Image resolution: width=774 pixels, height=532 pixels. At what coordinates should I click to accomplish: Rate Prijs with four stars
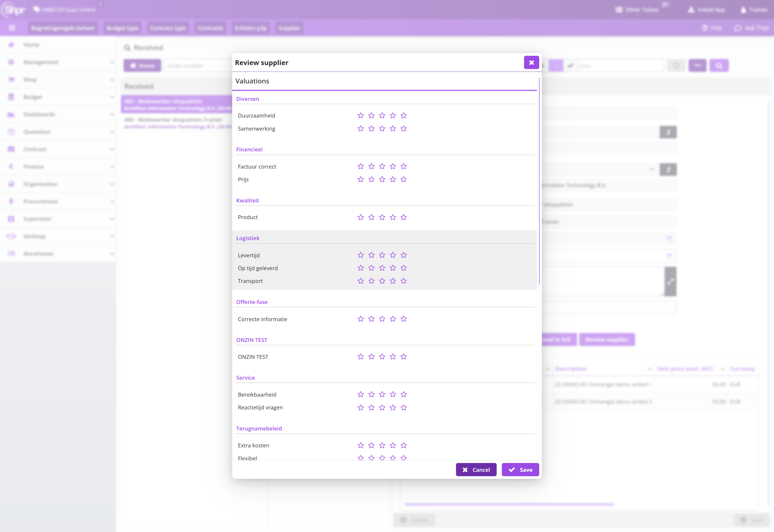point(393,179)
